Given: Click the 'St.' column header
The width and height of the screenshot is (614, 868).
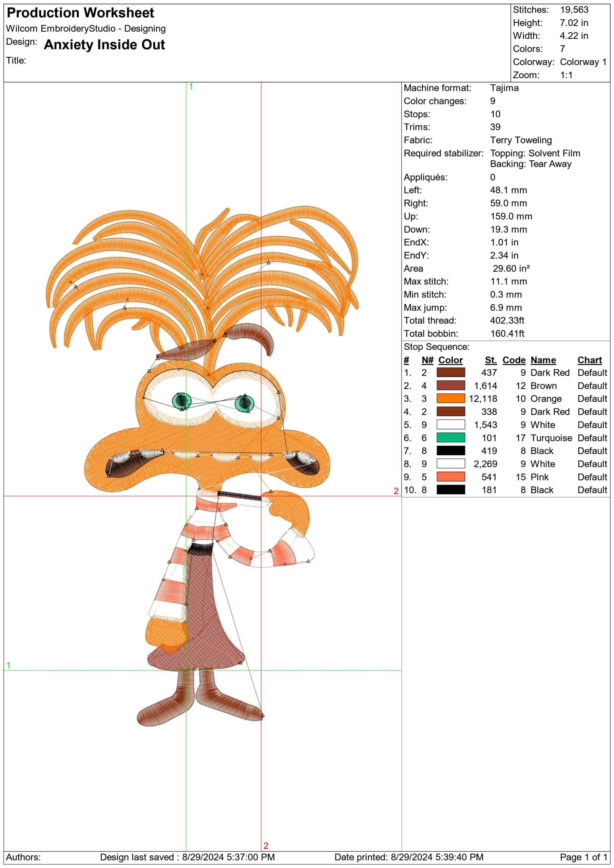Looking at the screenshot, I should coord(491,360).
